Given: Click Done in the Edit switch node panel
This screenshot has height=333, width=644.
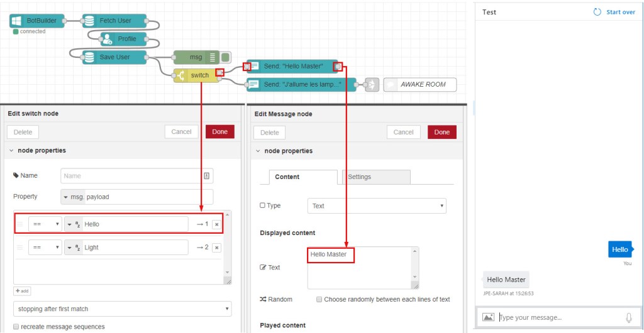Looking at the screenshot, I should (220, 132).
